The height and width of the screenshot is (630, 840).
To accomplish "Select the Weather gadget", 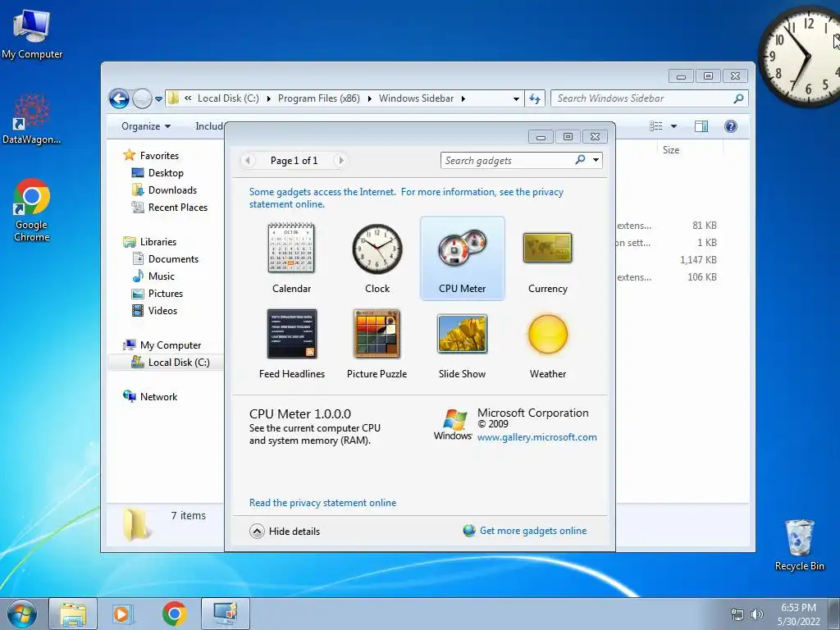I will pos(547,344).
